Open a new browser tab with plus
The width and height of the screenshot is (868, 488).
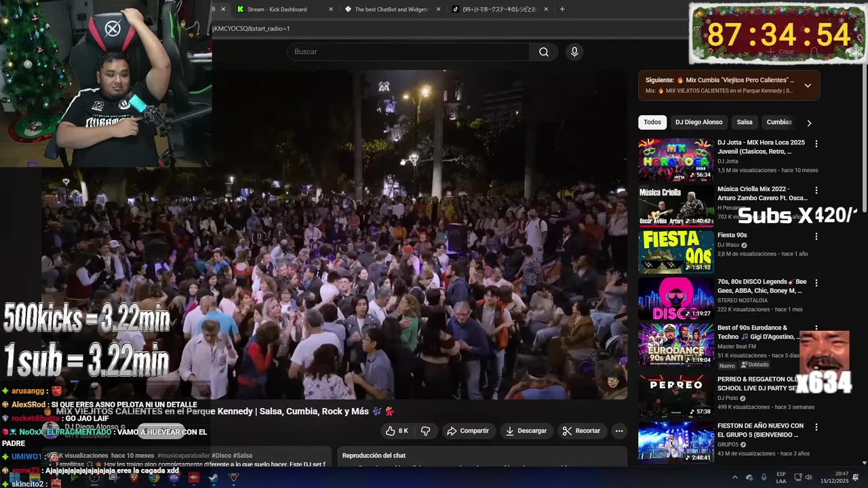point(562,9)
